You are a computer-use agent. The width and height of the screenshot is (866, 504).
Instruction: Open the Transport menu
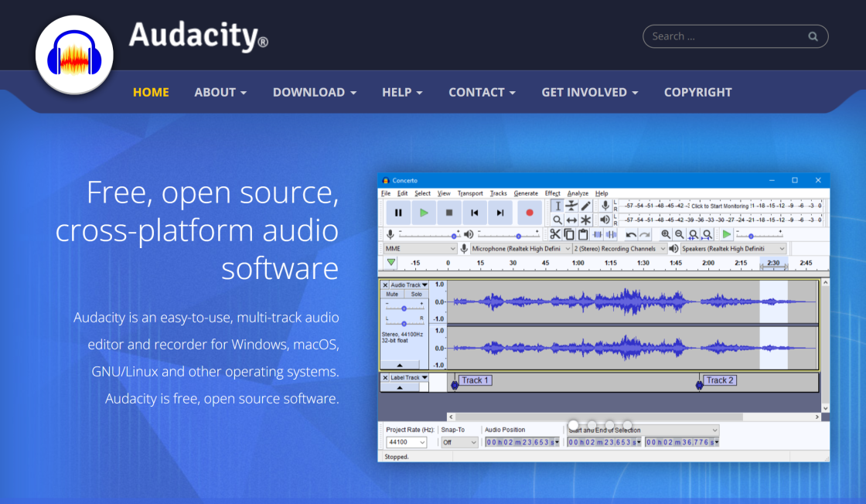(x=470, y=193)
